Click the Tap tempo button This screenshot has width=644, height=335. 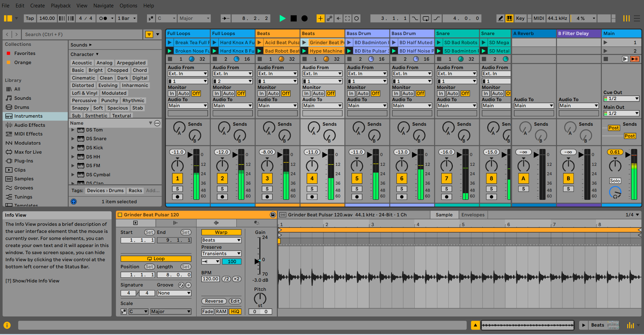[x=30, y=18]
